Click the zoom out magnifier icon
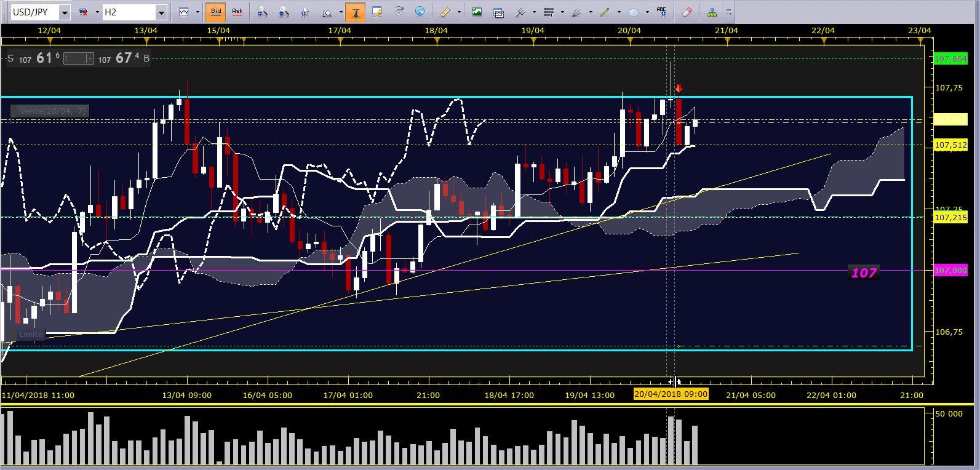Image resolution: width=980 pixels, height=470 pixels. pos(283,12)
